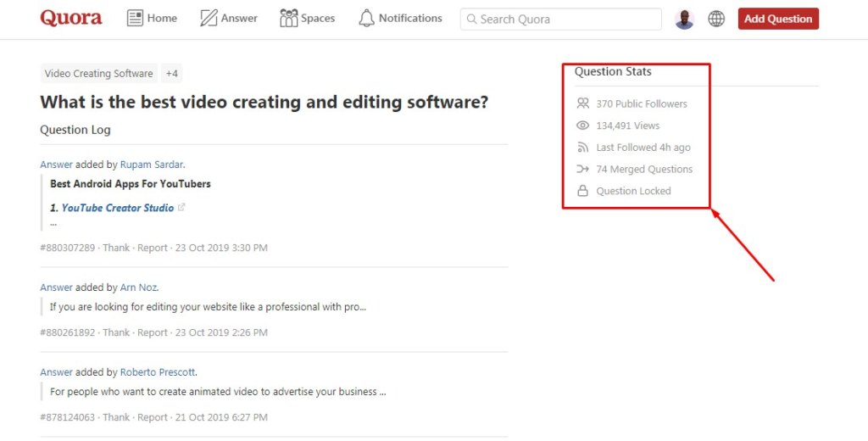The height and width of the screenshot is (441, 868).
Task: Click the merge arrow icon in Question Stats
Action: 582,169
